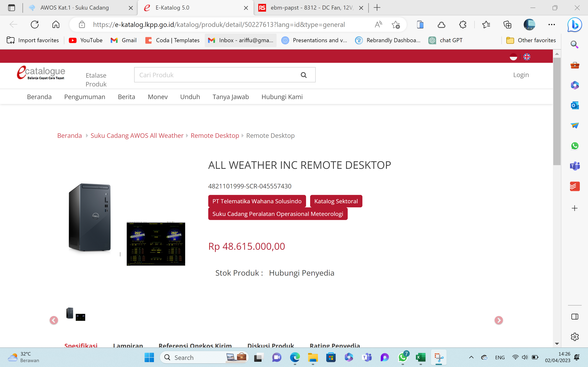Open WhatsApp from the Edge sidebar
This screenshot has height=367, width=588.
coord(574,146)
